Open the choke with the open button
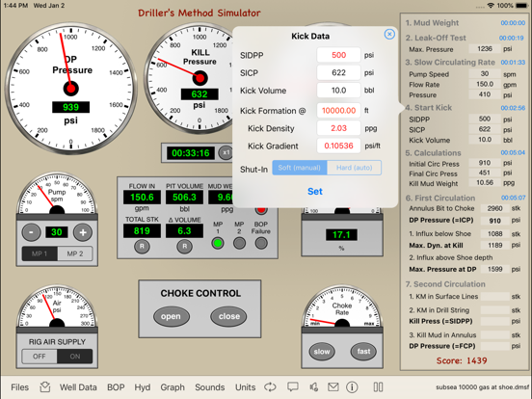Screen dimensions: 532x399 pos(171,316)
